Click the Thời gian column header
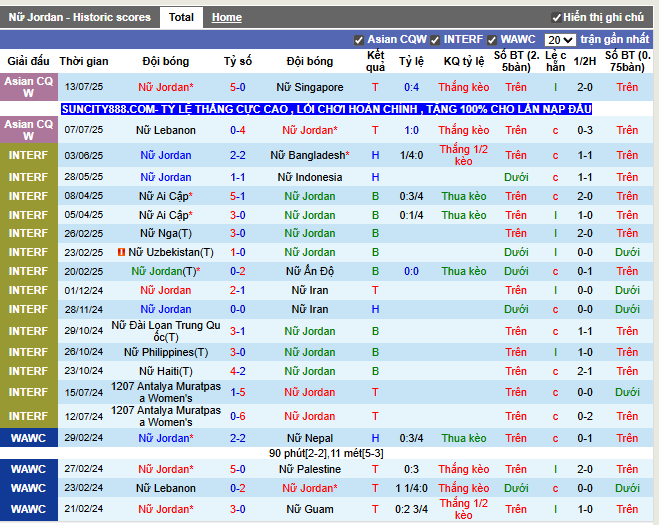 pyautogui.click(x=84, y=61)
